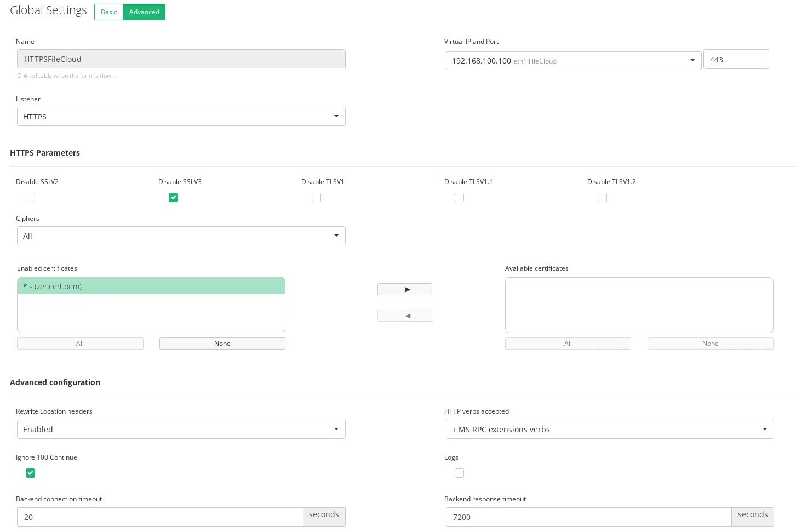
Task: Uncheck the Disable SSLV3 checkbox
Action: (174, 198)
